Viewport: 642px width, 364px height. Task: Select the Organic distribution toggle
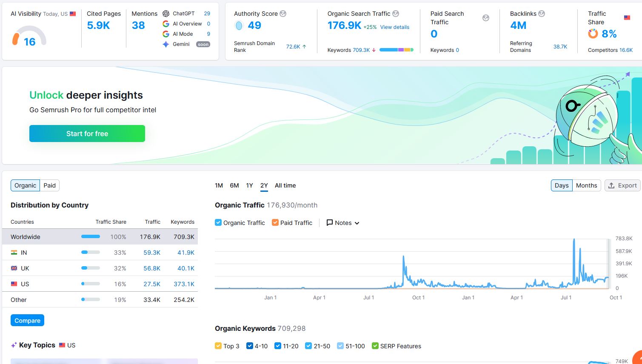pos(26,185)
